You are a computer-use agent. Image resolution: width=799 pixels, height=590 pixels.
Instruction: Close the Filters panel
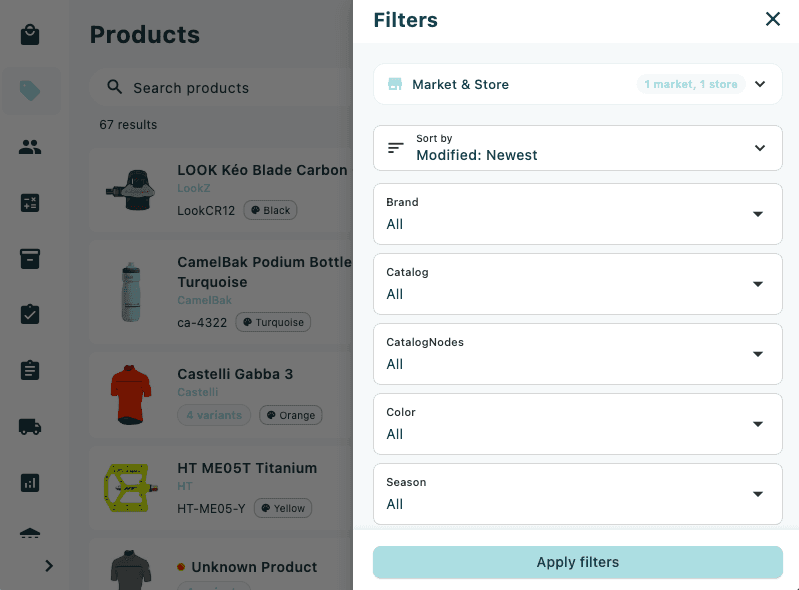(773, 19)
